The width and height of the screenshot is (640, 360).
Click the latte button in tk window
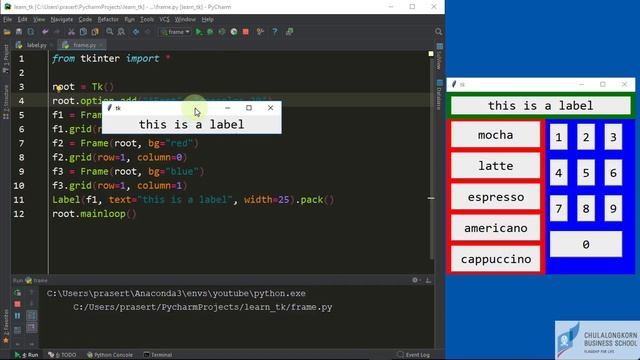496,166
